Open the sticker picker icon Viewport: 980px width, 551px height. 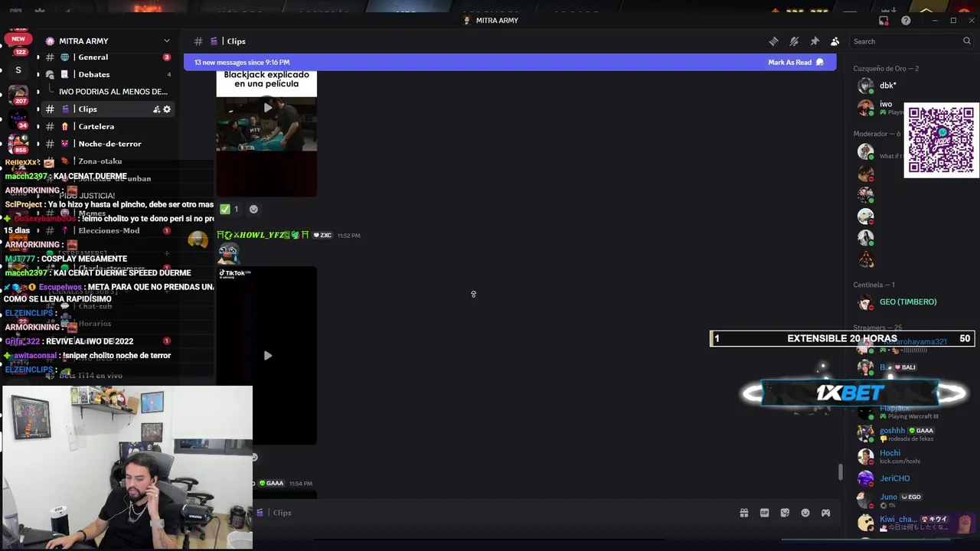(x=785, y=513)
